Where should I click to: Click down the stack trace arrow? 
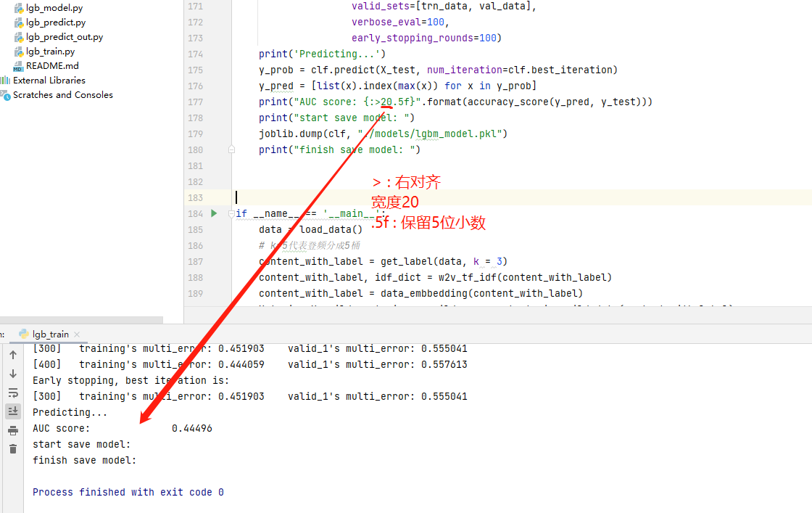(13, 374)
